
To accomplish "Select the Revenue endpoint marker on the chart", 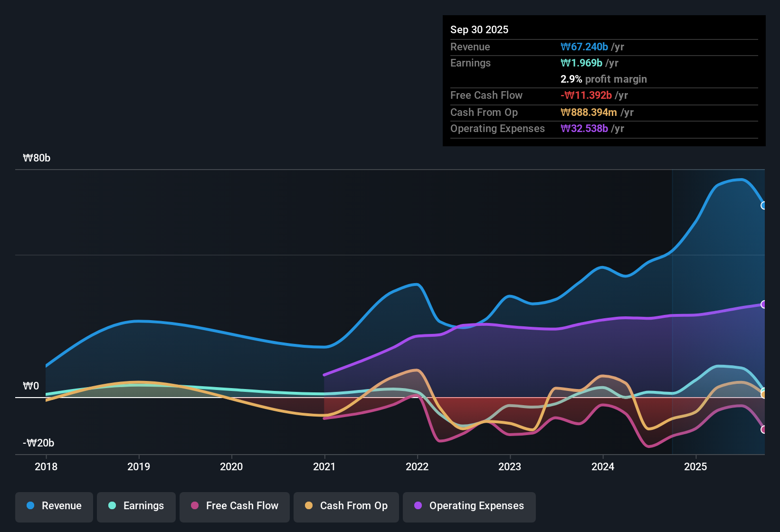I will coord(764,206).
